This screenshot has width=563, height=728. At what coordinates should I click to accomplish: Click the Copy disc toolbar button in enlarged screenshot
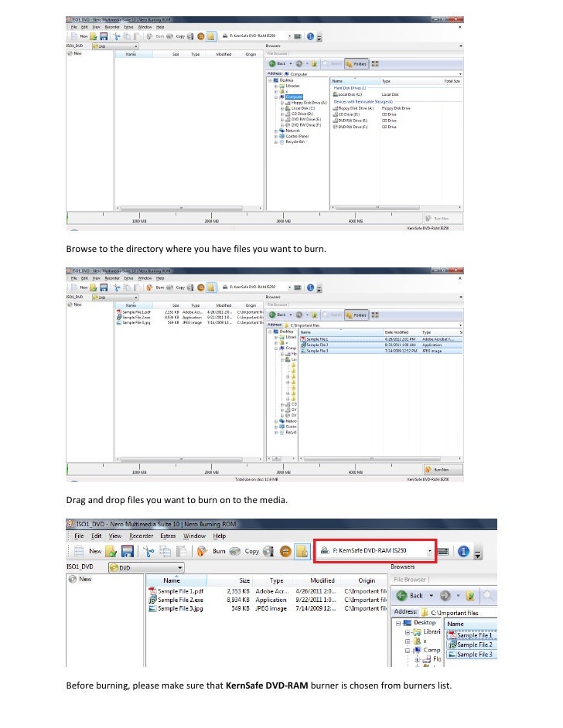245,551
